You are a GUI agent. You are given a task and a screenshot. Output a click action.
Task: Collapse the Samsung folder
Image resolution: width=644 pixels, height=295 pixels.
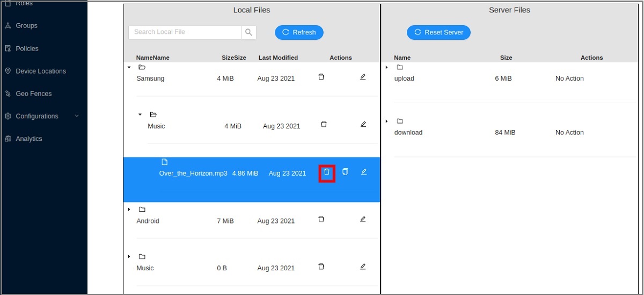coord(129,67)
